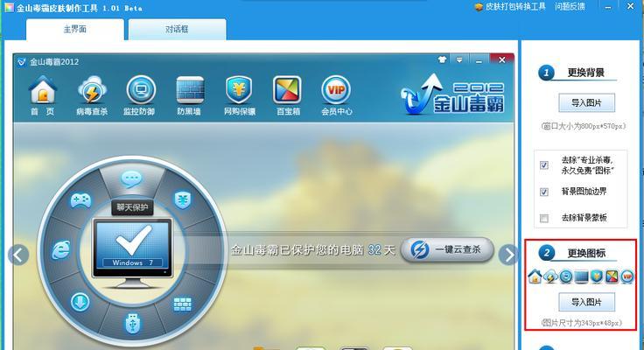Open the 皮肤打包转换工具 link
This screenshot has height=350, width=644.
tap(510, 7)
